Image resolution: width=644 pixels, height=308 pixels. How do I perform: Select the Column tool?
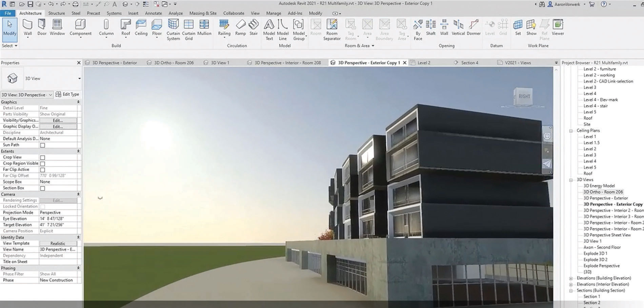click(x=106, y=28)
